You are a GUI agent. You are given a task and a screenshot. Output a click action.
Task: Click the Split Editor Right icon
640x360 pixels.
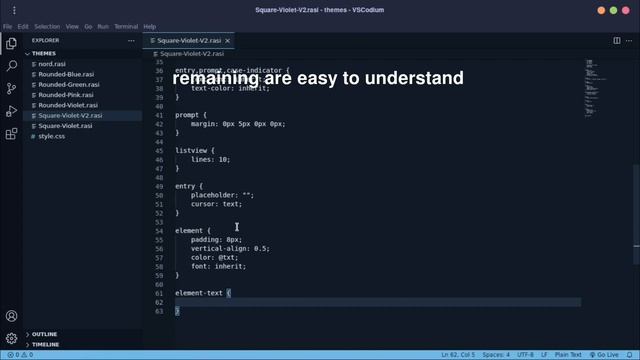(x=617, y=40)
